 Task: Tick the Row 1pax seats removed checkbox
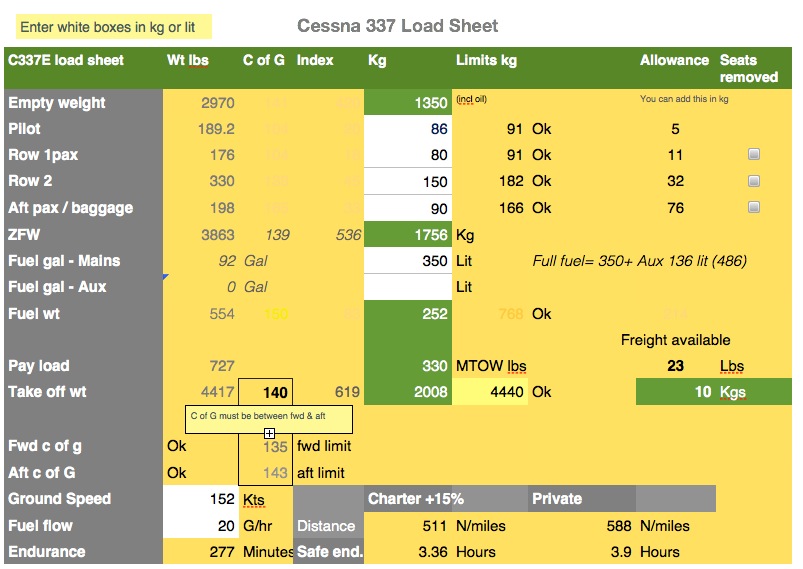click(x=754, y=155)
